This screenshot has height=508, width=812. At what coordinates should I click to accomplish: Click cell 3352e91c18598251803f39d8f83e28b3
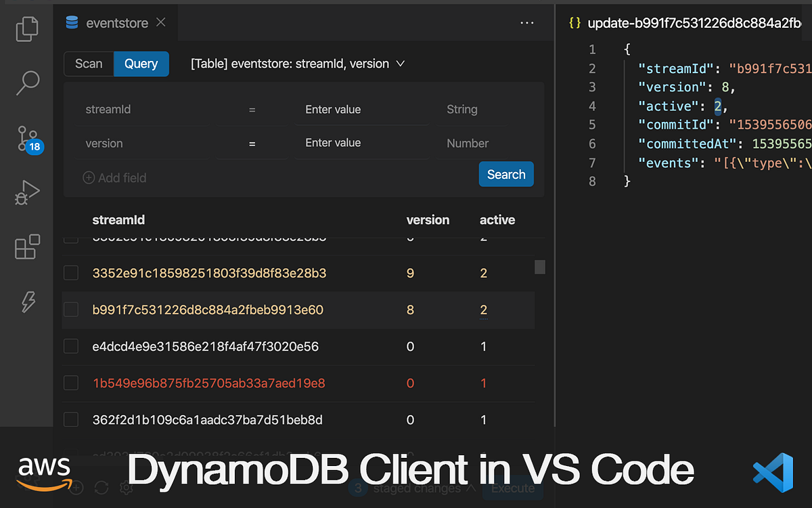210,273
